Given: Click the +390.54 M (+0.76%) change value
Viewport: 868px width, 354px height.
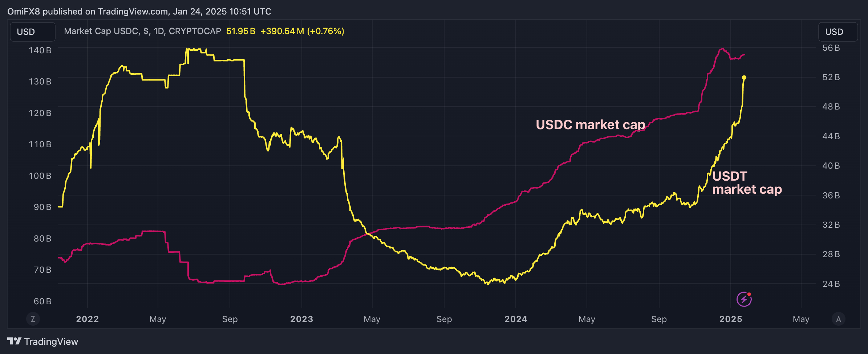Looking at the screenshot, I should [302, 31].
